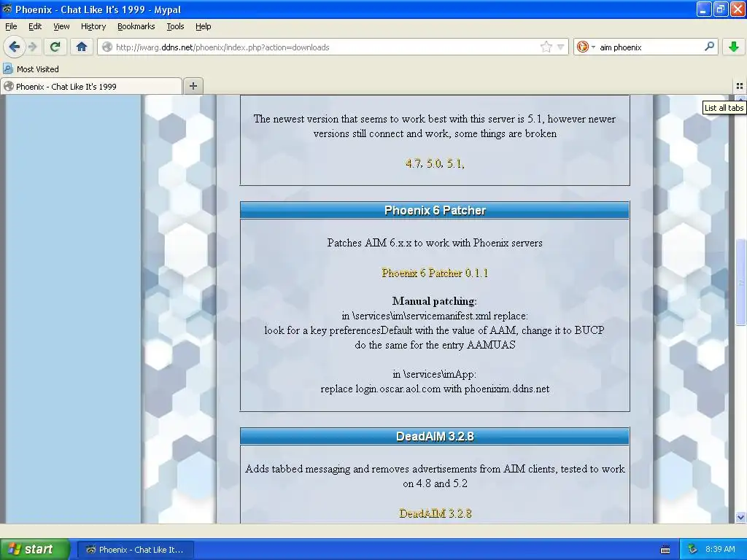Click the magnifier search icon
747x560 pixels.
[709, 47]
